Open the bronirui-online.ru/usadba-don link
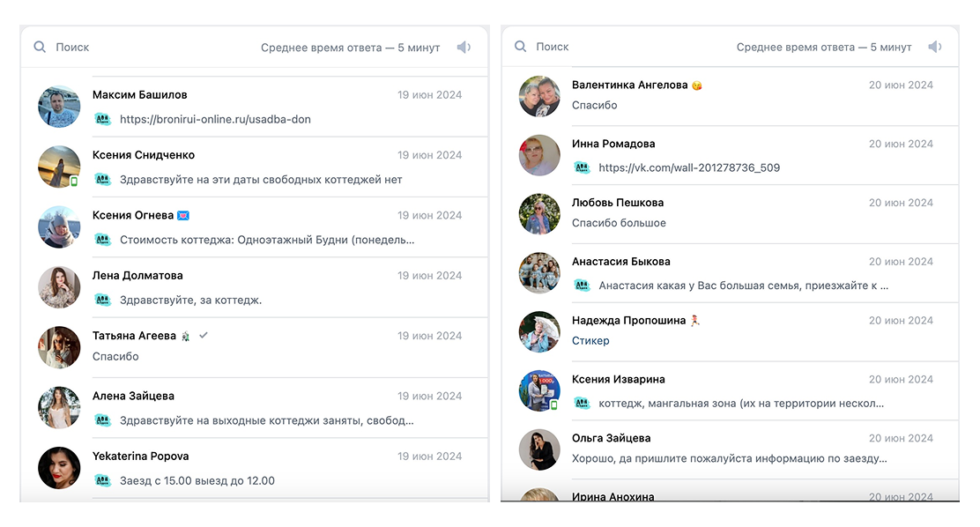This screenshot has height=527, width=980. [x=215, y=119]
